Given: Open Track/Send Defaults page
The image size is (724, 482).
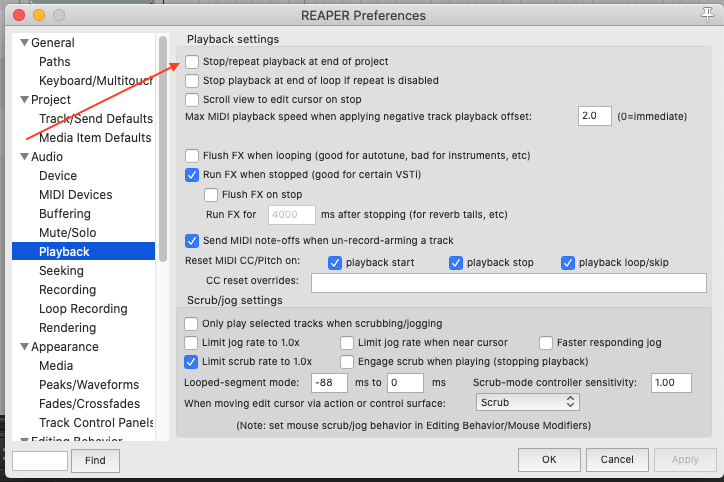Looking at the screenshot, I should click(x=96, y=119).
